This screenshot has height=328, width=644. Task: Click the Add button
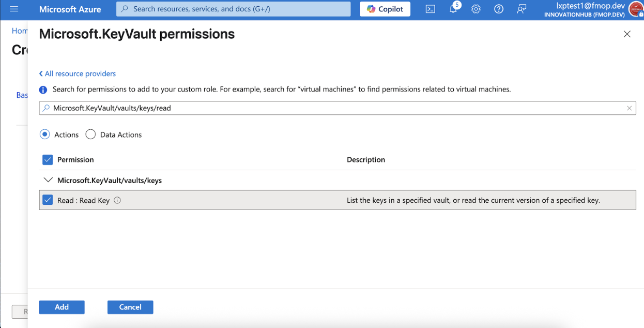pyautogui.click(x=62, y=307)
